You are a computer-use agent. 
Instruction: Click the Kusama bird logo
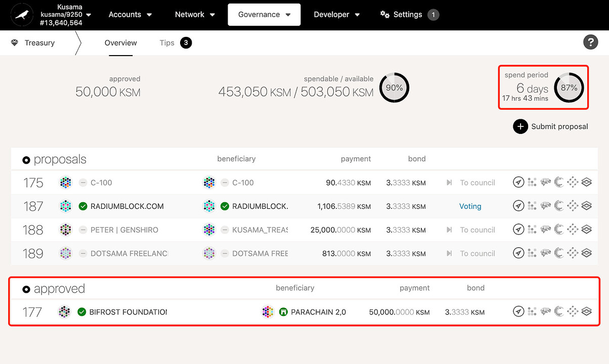(x=22, y=15)
